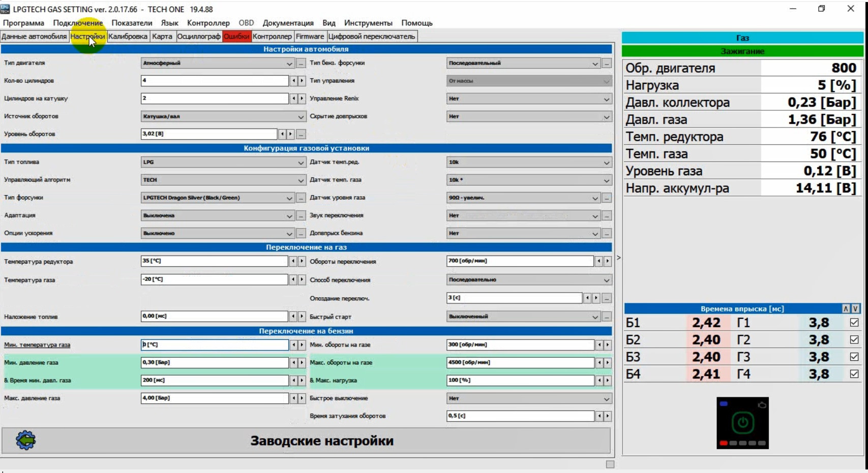This screenshot has width=868, height=473.
Task: Open the Тип двигателя dropdown
Action: (x=218, y=64)
